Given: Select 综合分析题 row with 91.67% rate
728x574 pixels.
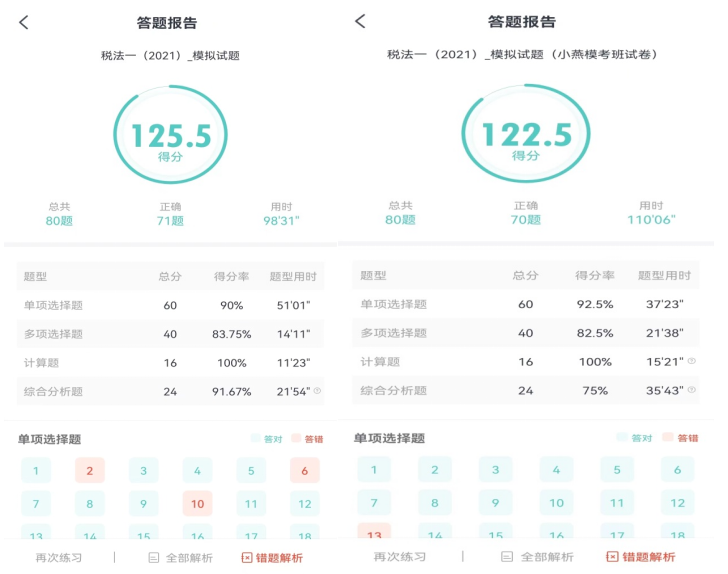Looking at the screenshot, I should 170,391.
